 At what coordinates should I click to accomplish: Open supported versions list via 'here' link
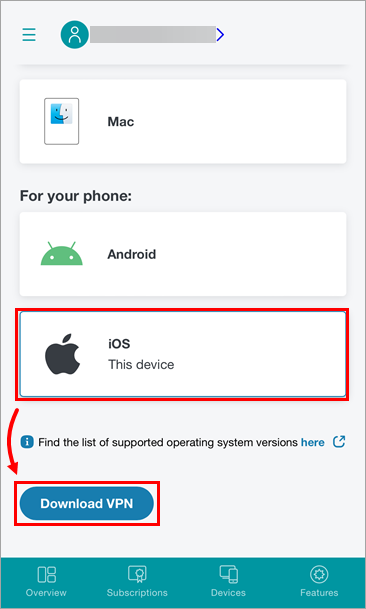pyautogui.click(x=312, y=442)
